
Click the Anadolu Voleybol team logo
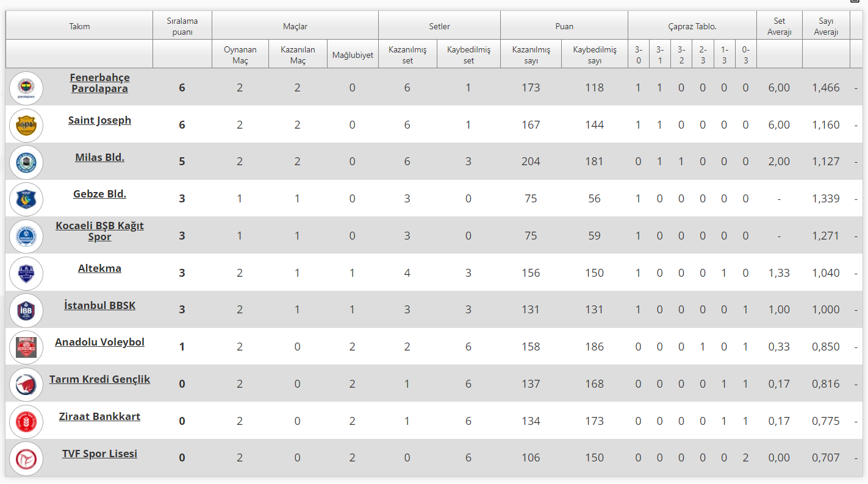click(26, 347)
